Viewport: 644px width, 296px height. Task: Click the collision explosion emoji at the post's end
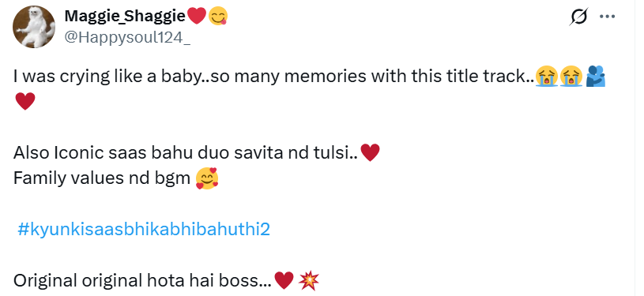click(309, 280)
